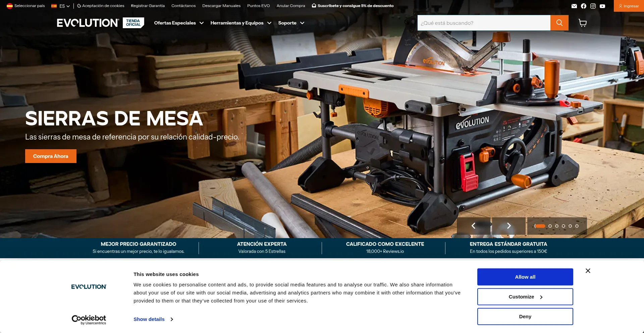
Task: Click the Compra Ahora button
Action: coord(51,156)
